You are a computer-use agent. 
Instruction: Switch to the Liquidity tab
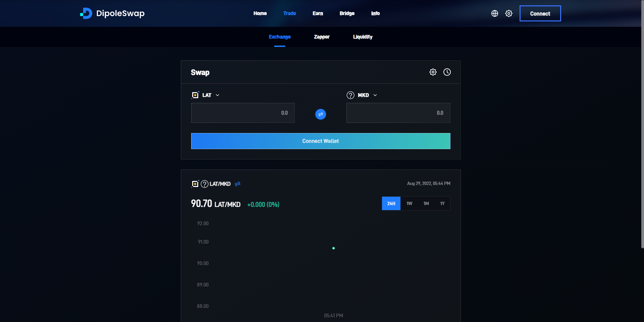point(363,37)
